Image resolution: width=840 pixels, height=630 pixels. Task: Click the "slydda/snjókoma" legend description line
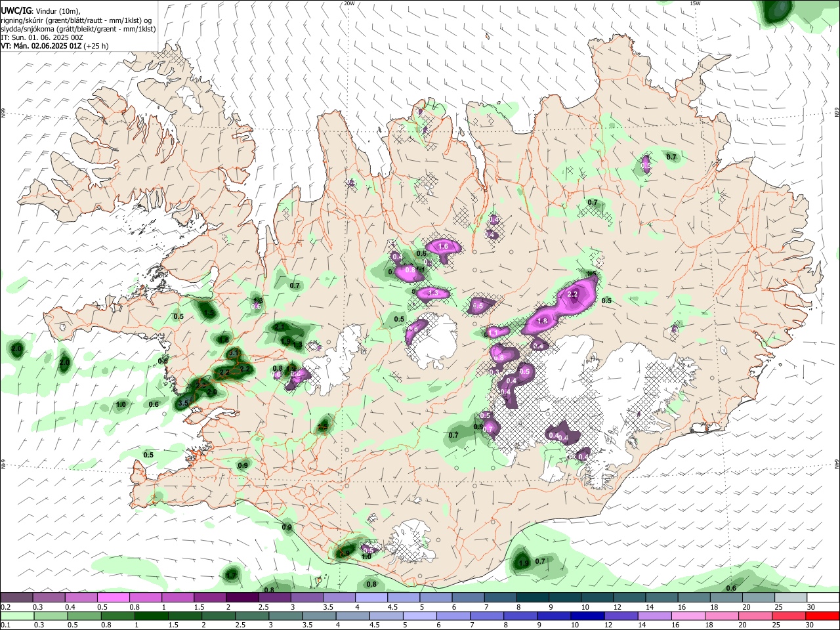click(78, 29)
